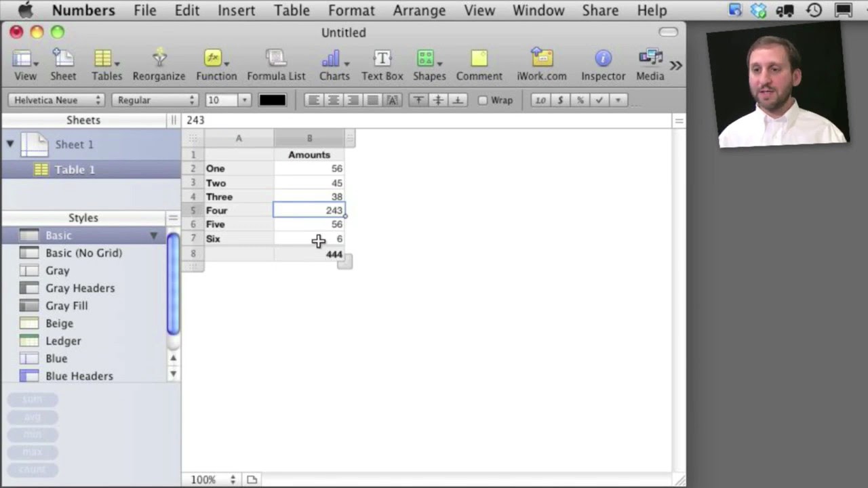
Task: Open the Table menu
Action: (292, 10)
